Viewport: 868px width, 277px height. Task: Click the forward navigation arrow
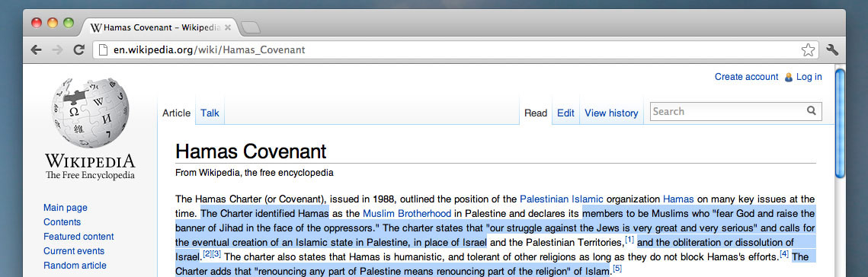(57, 49)
